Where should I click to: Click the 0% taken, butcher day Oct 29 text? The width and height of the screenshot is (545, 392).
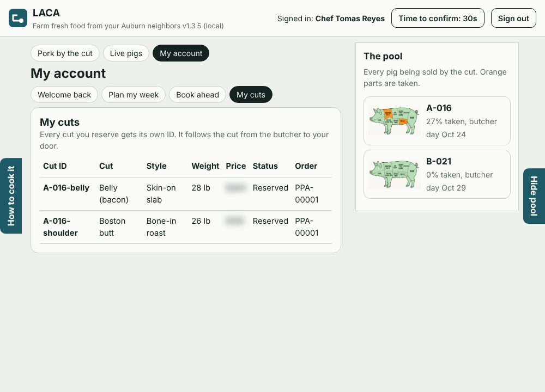coord(459,181)
